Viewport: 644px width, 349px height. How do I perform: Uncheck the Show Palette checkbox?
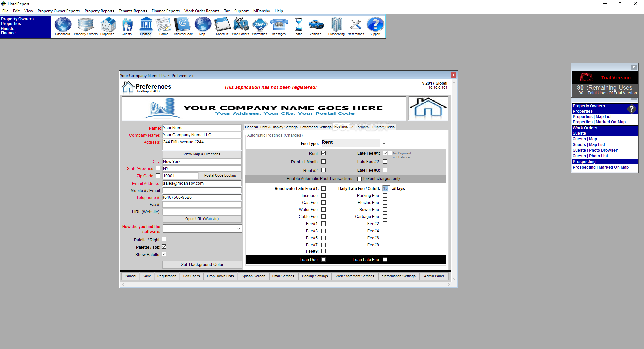(164, 254)
